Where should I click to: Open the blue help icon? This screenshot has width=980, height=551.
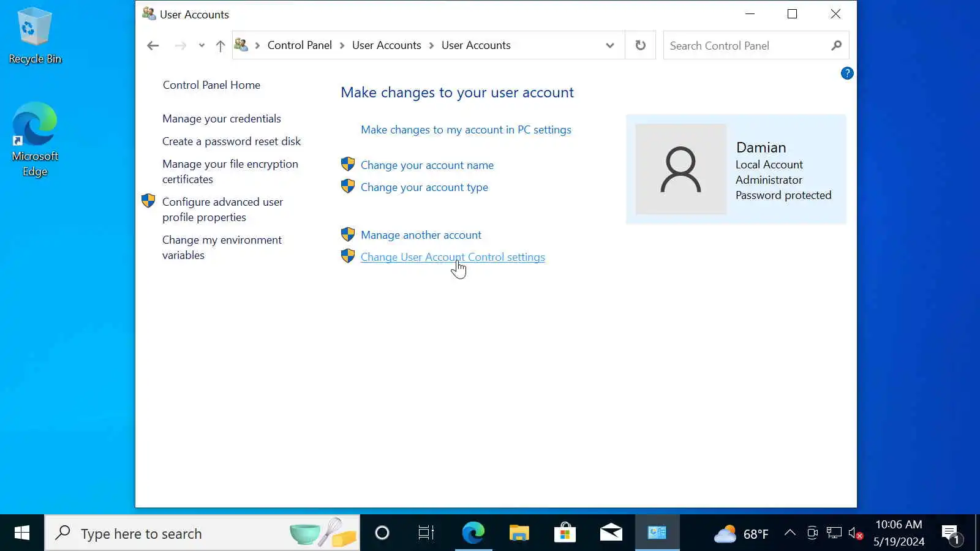pyautogui.click(x=847, y=73)
